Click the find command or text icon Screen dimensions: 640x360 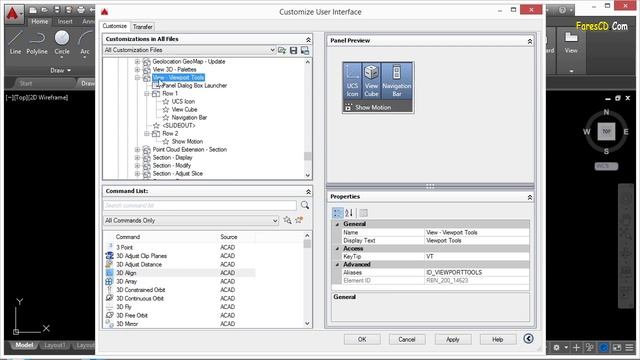coord(287,220)
